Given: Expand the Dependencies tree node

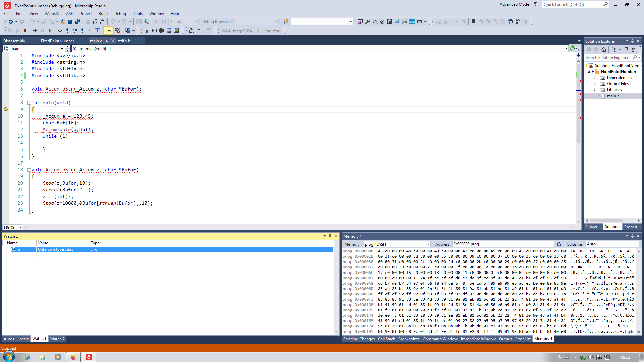Looking at the screenshot, I should pyautogui.click(x=594, y=78).
